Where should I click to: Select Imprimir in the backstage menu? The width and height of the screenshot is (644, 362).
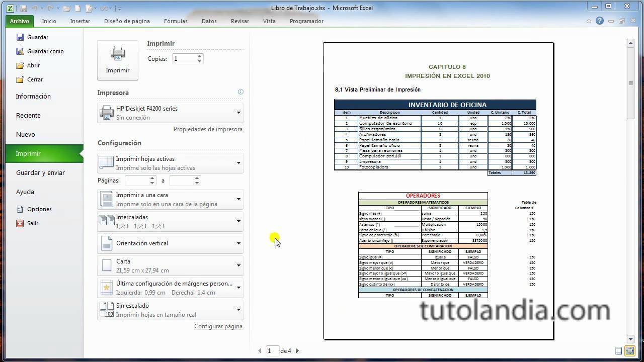tap(44, 154)
